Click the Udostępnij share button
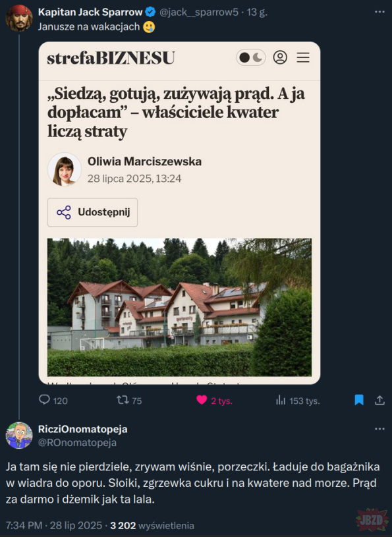 92,212
